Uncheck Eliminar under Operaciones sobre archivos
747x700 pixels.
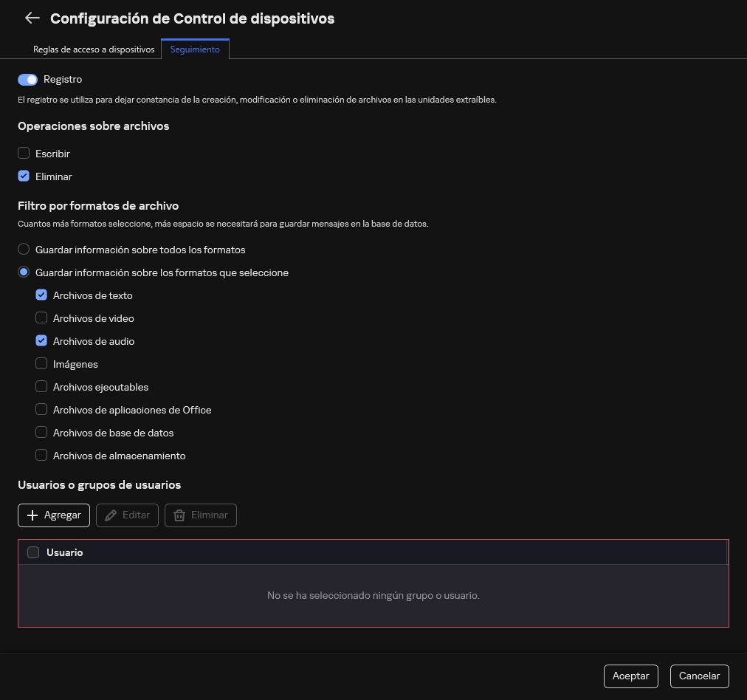pos(23,176)
